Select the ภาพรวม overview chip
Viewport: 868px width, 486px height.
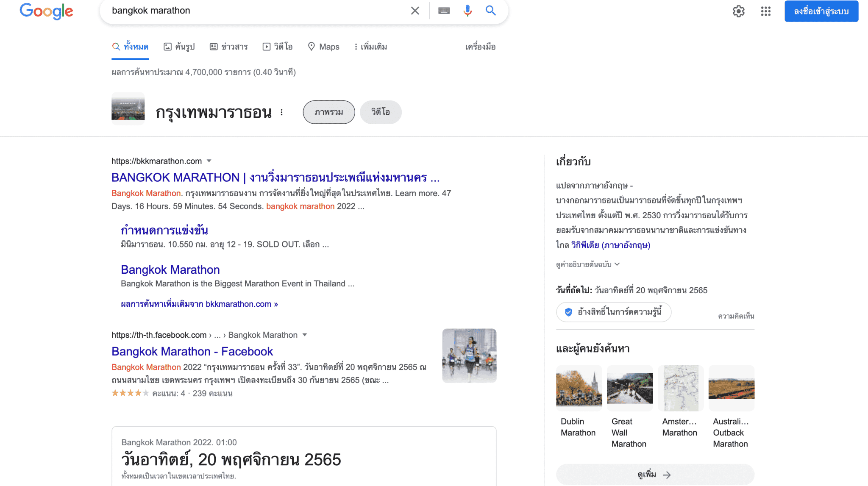[x=329, y=112]
